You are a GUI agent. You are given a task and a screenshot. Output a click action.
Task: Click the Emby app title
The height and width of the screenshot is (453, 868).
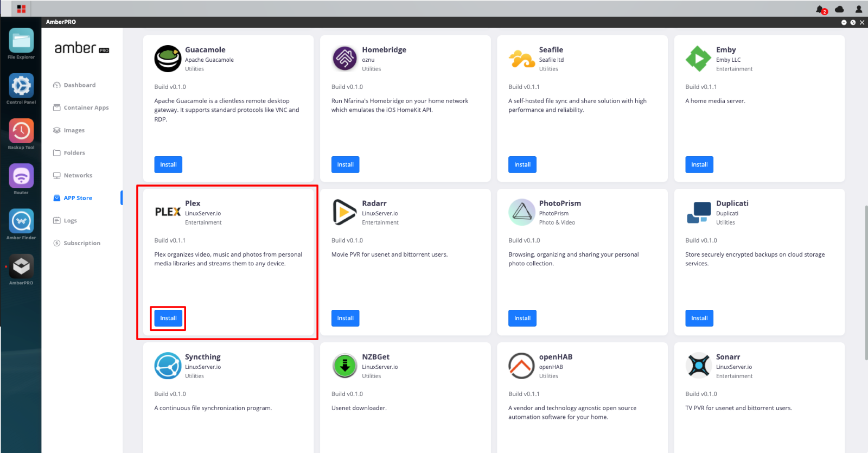tap(726, 50)
